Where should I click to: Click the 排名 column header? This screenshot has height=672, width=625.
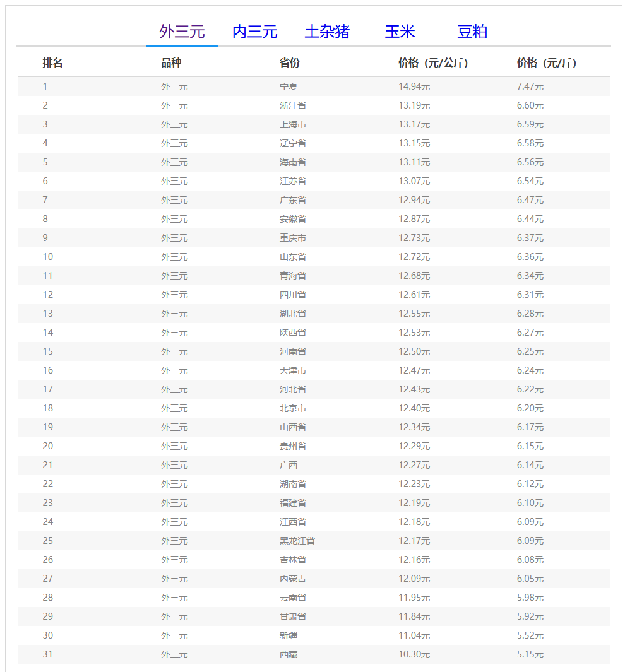[x=52, y=63]
